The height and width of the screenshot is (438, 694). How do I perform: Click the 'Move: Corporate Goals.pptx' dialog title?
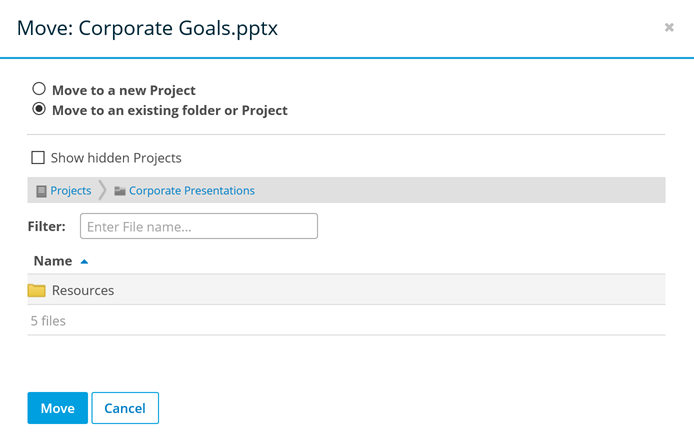click(x=148, y=28)
